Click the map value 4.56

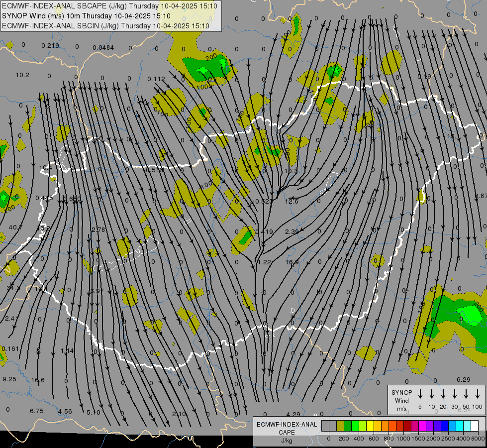[65, 412]
